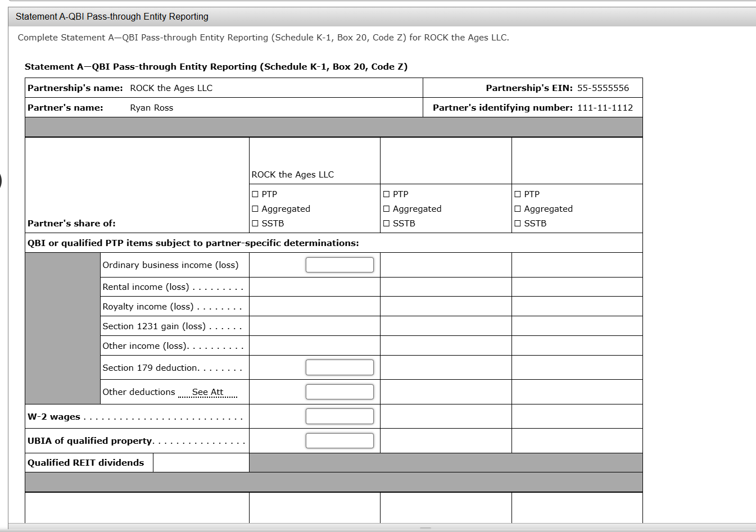Click the Partnership's EIN value 55-5555556
The height and width of the screenshot is (532, 756).
[x=603, y=88]
